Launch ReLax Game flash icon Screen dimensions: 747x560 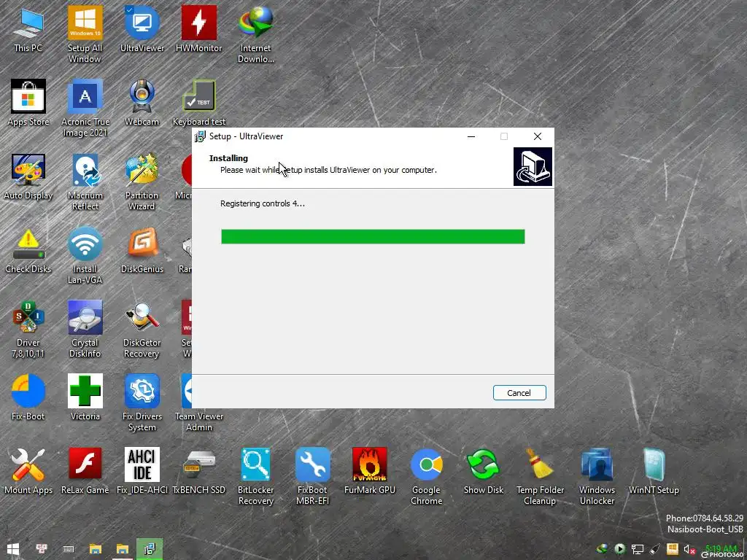pyautogui.click(x=85, y=472)
